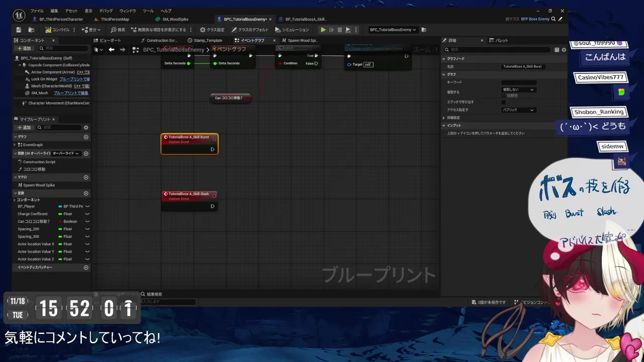Screen dimensions: 644x362
Task: Navigate forward with the right arrow
Action: tap(122, 49)
